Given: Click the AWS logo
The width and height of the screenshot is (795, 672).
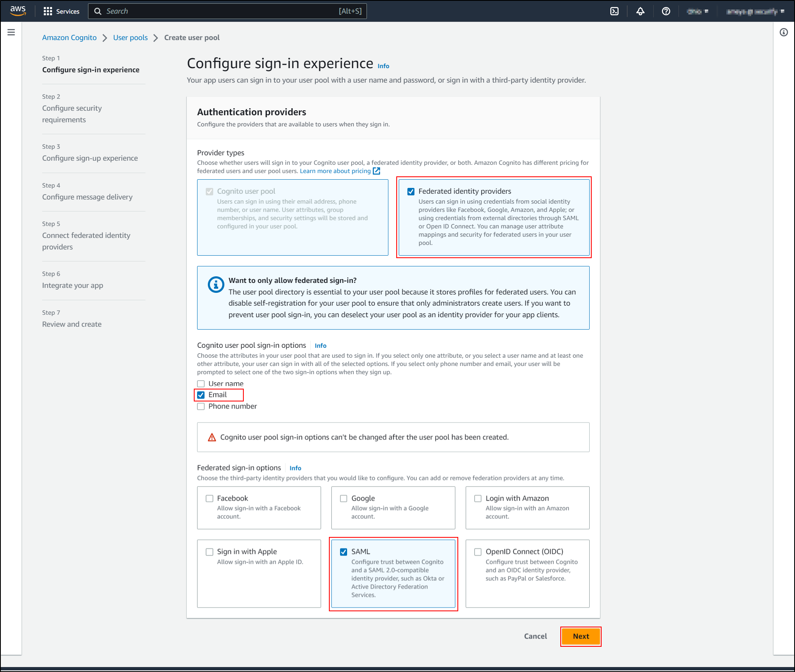Looking at the screenshot, I should point(17,11).
